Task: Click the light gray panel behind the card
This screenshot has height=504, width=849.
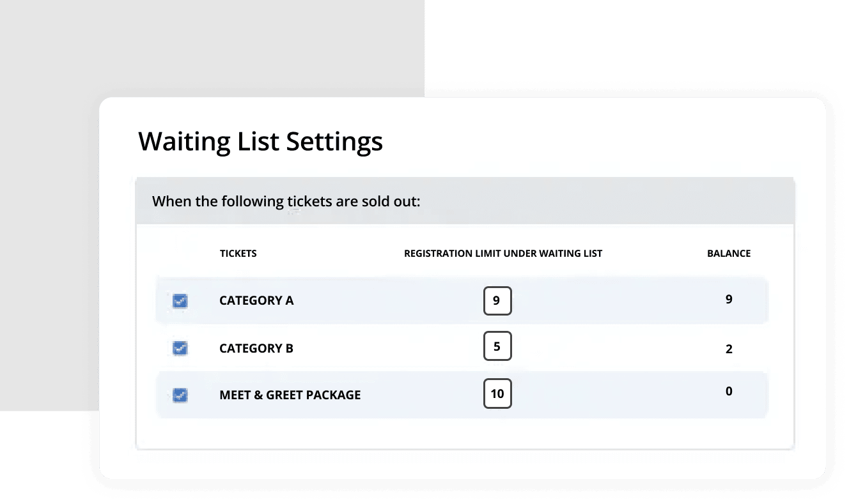Action: click(x=192, y=51)
